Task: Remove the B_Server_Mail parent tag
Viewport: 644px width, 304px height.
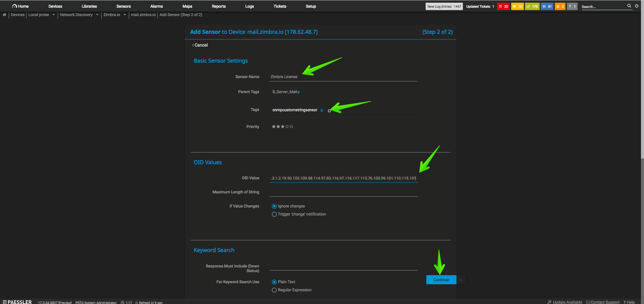Action: (x=298, y=92)
